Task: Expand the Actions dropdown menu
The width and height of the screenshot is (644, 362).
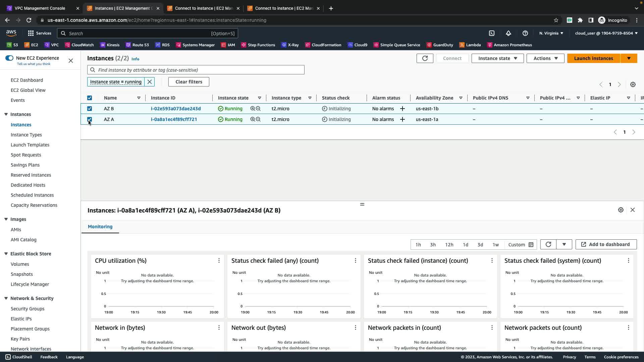Action: pyautogui.click(x=545, y=58)
